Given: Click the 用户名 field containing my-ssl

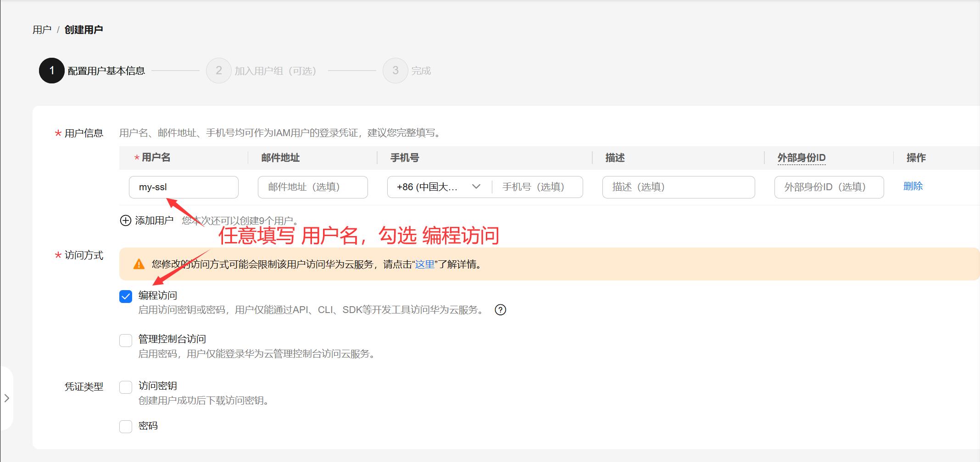Looking at the screenshot, I should (x=184, y=187).
